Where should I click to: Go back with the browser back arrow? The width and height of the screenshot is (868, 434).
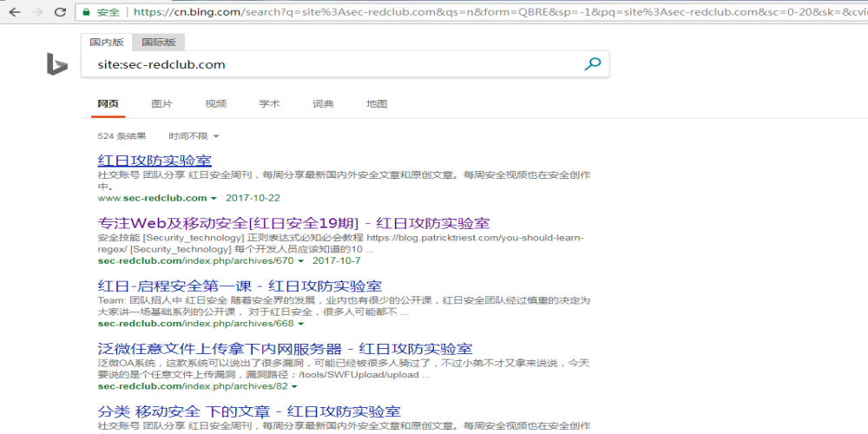coord(15,11)
